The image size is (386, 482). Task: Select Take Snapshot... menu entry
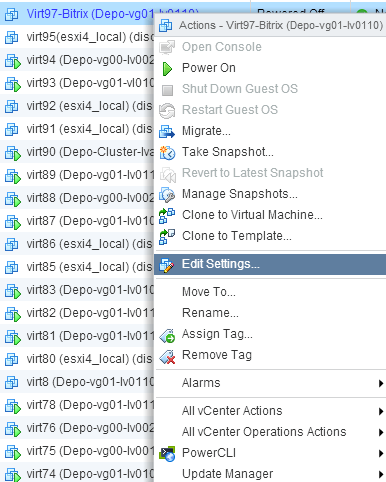tap(271, 152)
